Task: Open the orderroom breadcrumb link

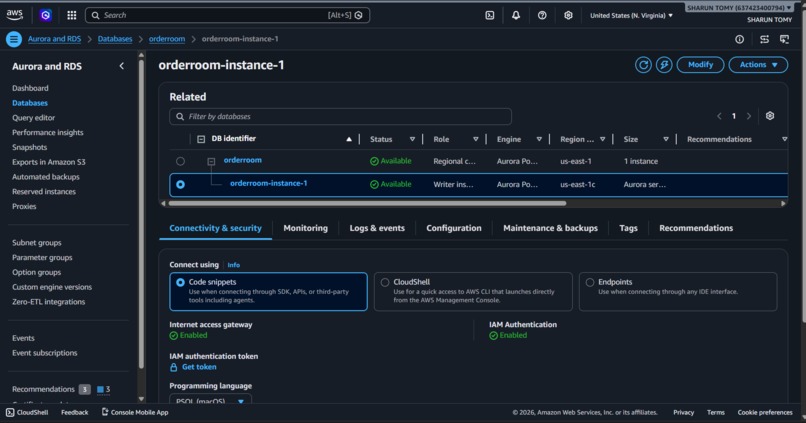Action: click(167, 39)
